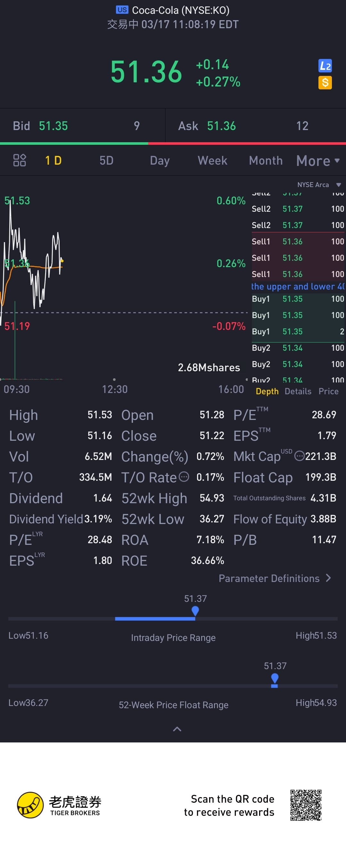Open the NYSE Arca exchange dropdown
This screenshot has width=346, height=868.
pos(319,185)
